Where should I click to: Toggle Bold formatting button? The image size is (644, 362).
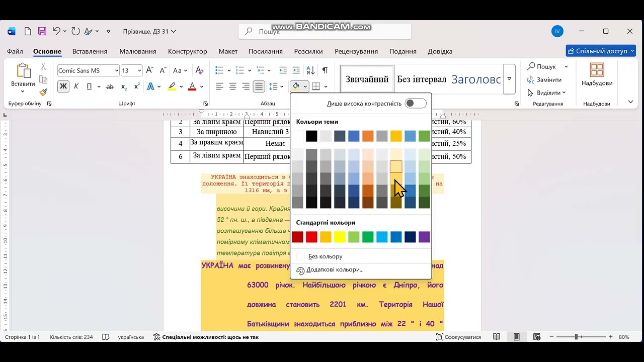click(63, 86)
